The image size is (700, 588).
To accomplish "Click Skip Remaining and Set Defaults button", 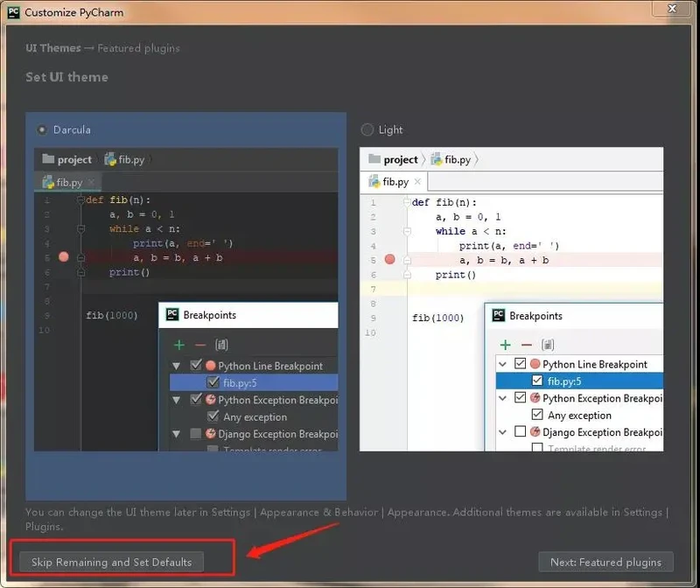I will (112, 562).
